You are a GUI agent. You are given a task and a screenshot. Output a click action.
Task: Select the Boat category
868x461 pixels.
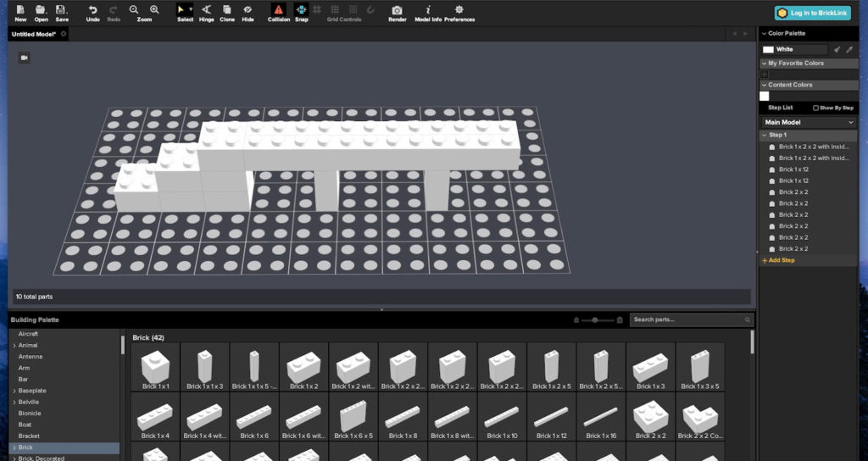point(25,425)
